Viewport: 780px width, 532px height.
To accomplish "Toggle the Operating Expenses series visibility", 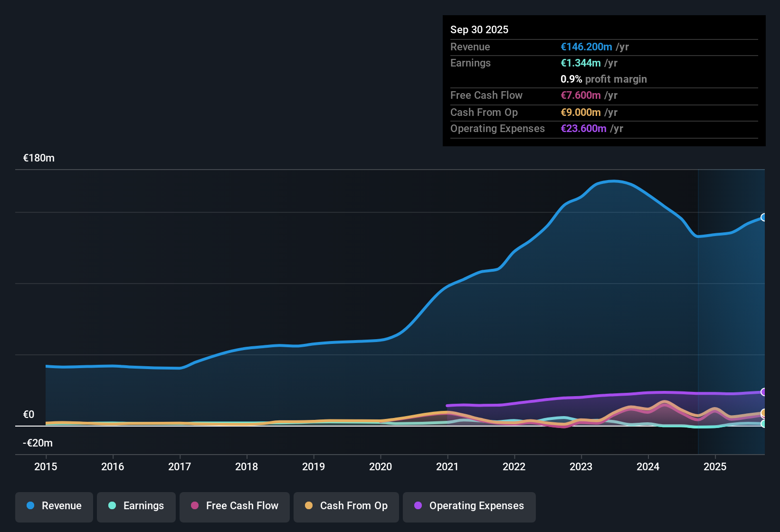I will pyautogui.click(x=469, y=506).
